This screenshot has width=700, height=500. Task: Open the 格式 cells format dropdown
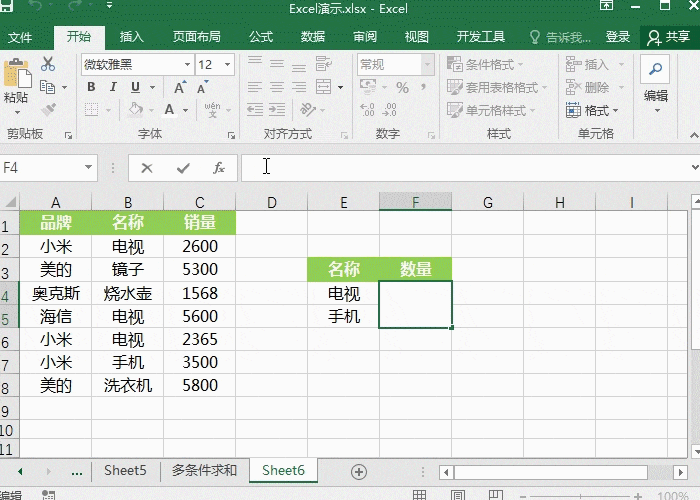point(592,110)
